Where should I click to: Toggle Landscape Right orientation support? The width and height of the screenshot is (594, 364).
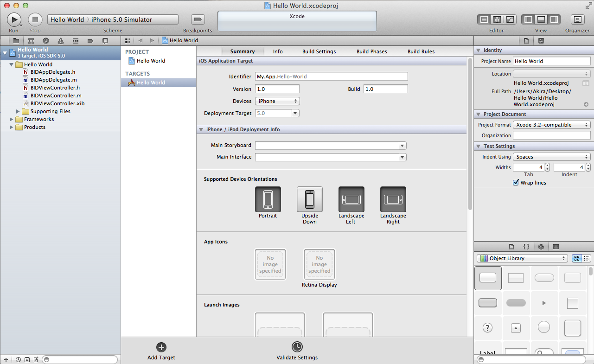393,199
